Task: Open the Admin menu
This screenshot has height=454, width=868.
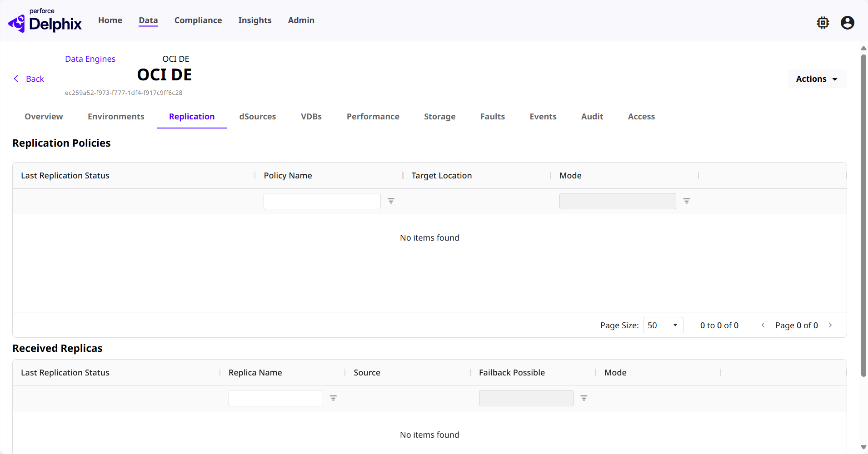Action: tap(301, 20)
